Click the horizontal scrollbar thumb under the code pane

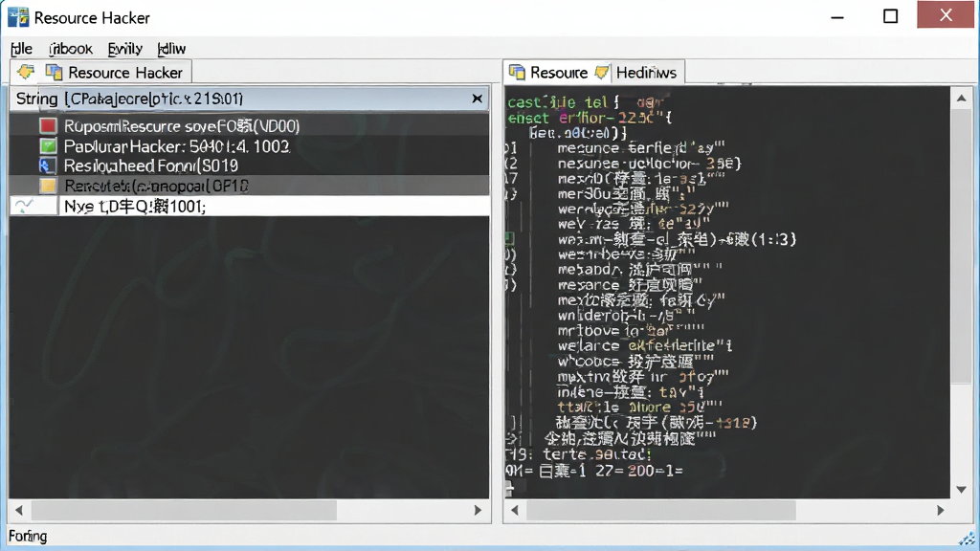[x=661, y=511]
